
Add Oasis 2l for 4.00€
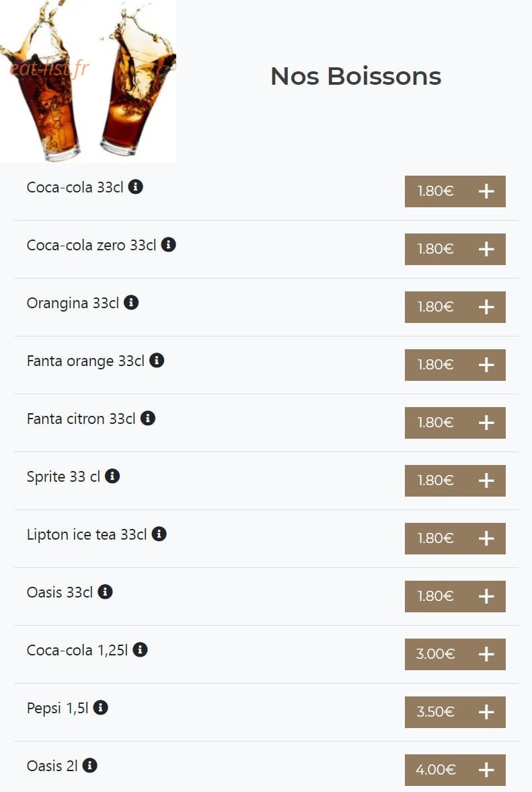pos(455,770)
